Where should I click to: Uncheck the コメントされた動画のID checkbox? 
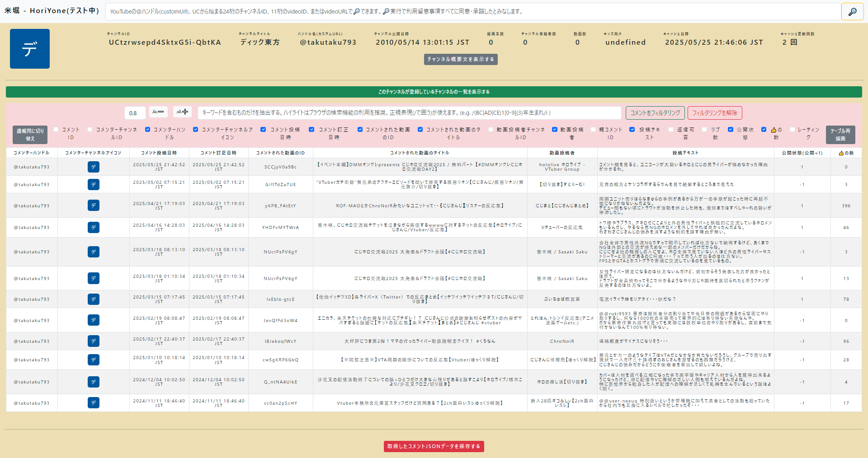pos(360,130)
